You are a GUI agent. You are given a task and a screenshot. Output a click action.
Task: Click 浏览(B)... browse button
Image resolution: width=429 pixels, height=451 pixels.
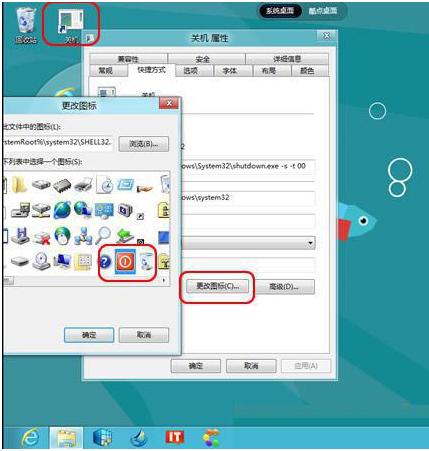click(x=144, y=144)
